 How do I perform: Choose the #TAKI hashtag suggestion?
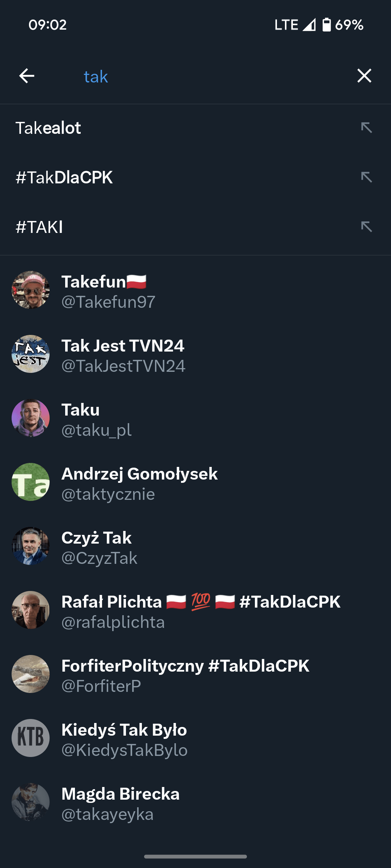(195, 227)
